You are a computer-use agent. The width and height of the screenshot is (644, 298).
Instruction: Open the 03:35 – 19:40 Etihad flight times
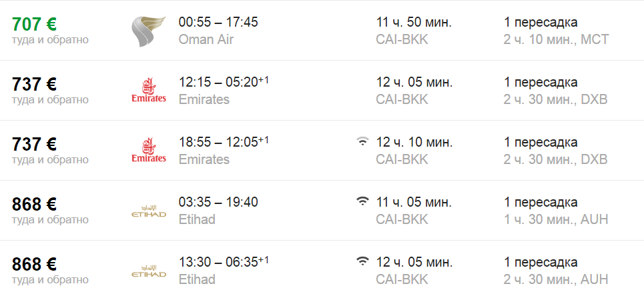click(218, 203)
